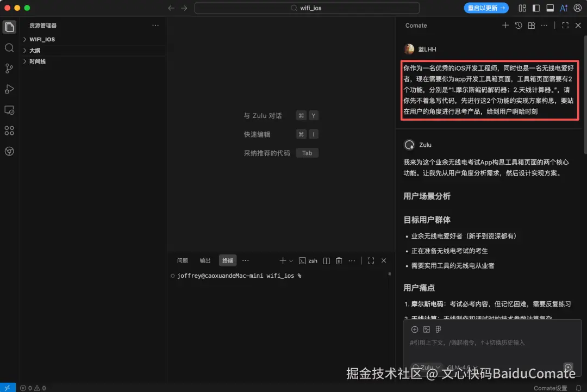The width and height of the screenshot is (587, 392).
Task: Click the Figma icon in the Comate input
Action: (x=439, y=329)
